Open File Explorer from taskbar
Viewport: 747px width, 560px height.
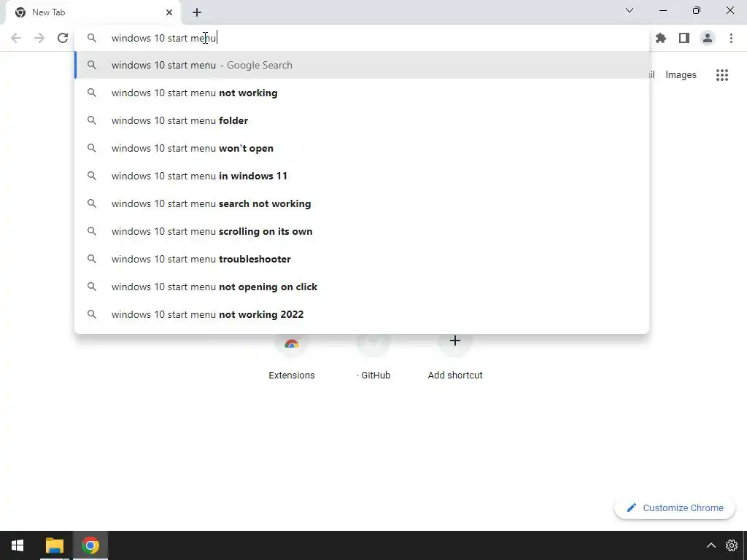54,545
